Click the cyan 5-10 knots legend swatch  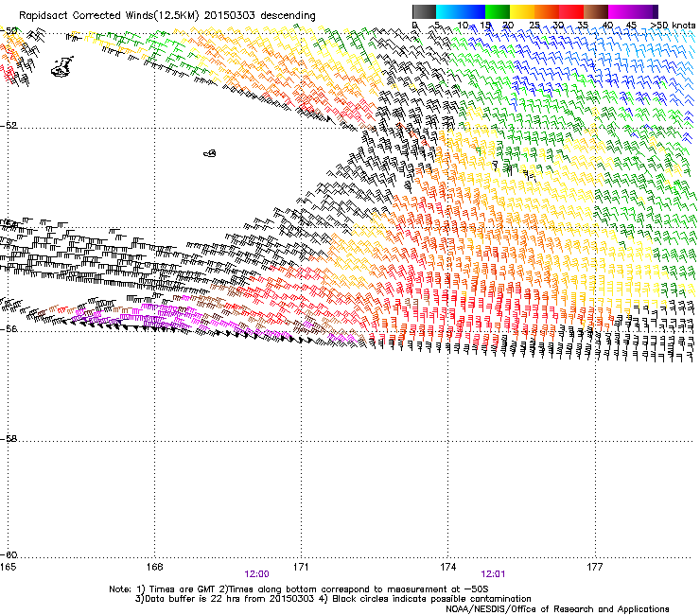pos(448,11)
